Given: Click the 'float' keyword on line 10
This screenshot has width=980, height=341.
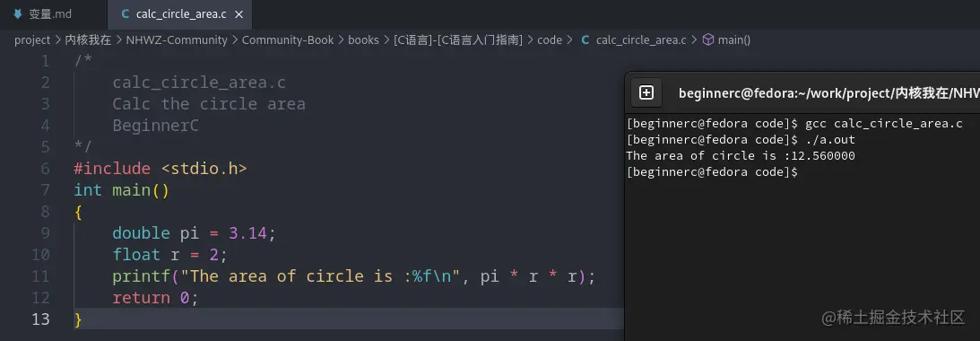Looking at the screenshot, I should pos(136,255).
